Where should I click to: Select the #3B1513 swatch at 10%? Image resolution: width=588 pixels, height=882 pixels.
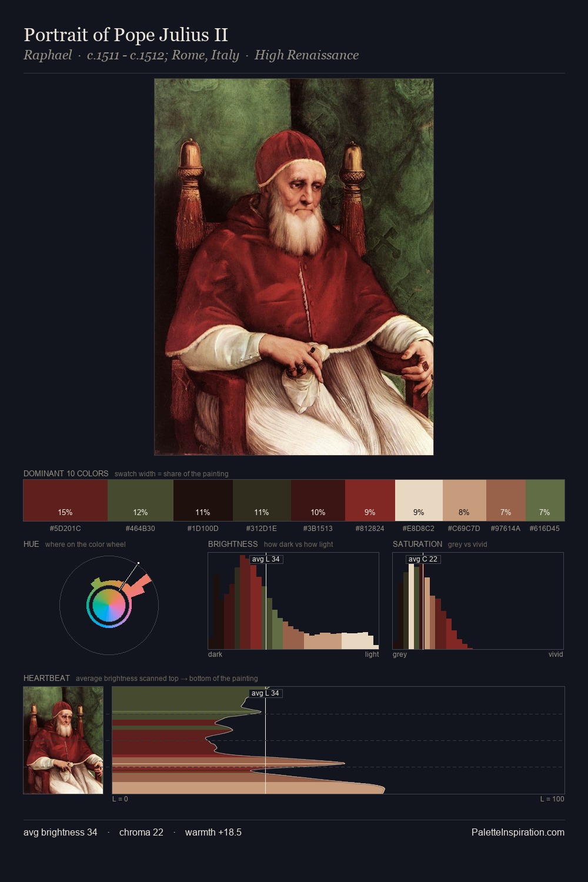(x=318, y=500)
